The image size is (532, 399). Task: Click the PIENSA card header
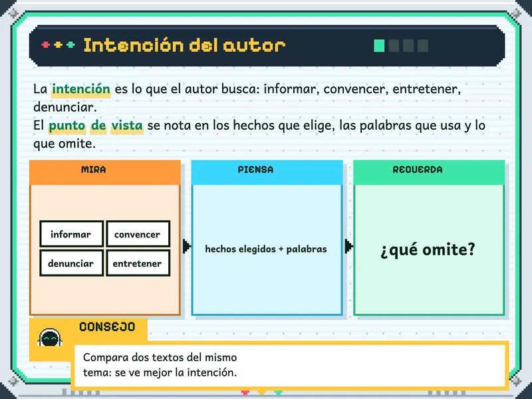pos(267,172)
